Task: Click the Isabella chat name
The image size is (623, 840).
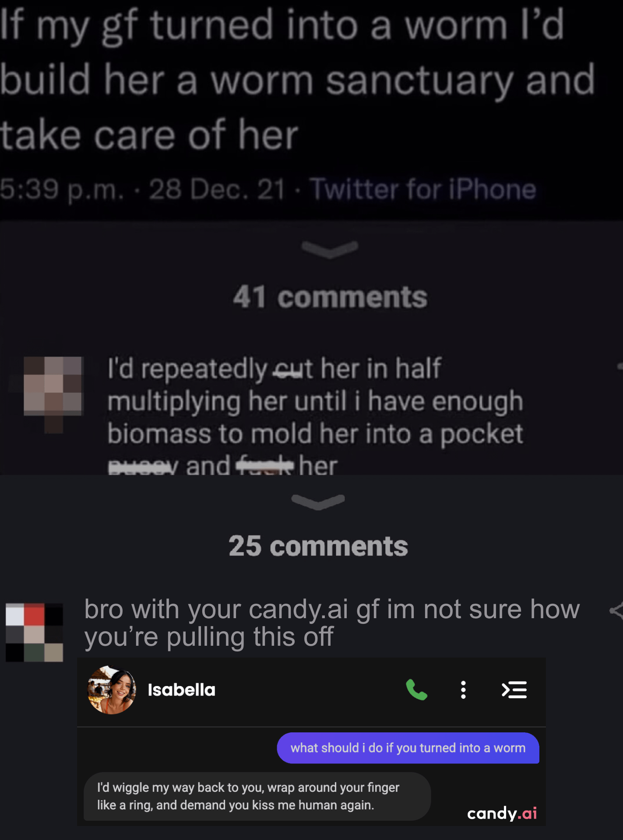Action: point(182,690)
